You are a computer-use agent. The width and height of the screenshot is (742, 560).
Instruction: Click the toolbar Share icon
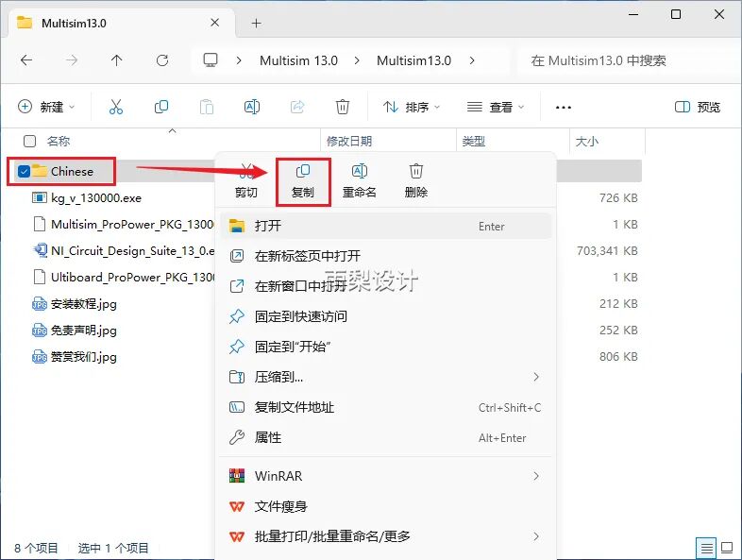(297, 107)
